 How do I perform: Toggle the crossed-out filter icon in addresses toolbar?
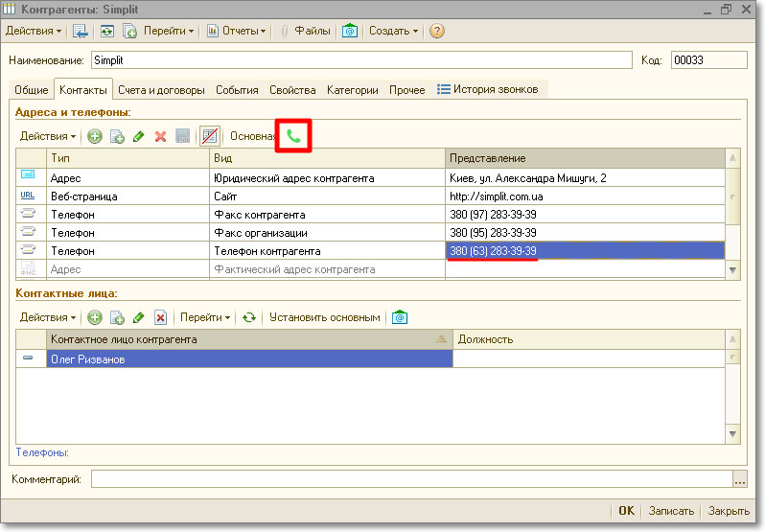point(210,136)
